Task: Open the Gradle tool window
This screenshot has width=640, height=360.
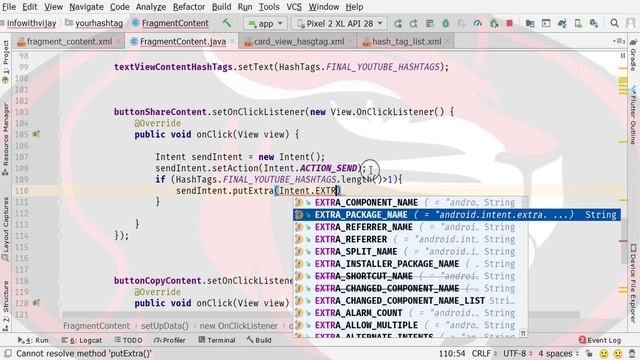Action: pos(633,55)
